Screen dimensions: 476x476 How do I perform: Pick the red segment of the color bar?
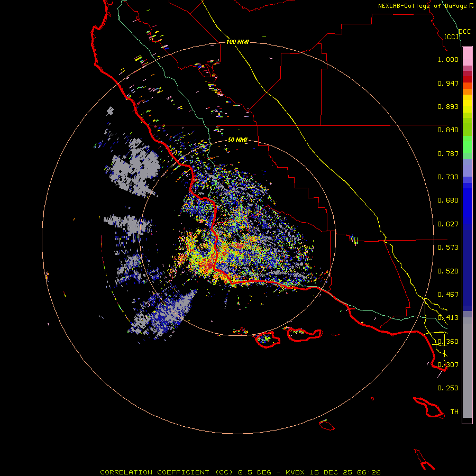click(x=467, y=79)
